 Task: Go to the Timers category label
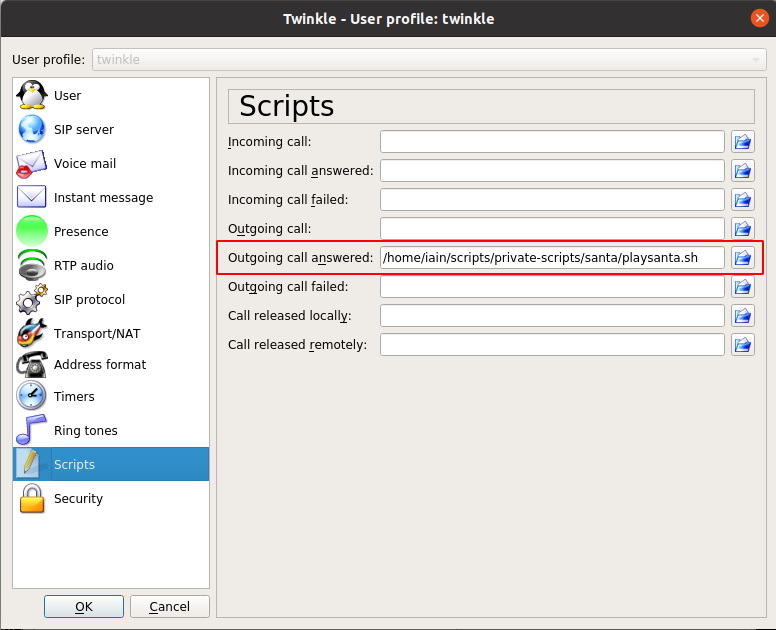pyautogui.click(x=74, y=396)
